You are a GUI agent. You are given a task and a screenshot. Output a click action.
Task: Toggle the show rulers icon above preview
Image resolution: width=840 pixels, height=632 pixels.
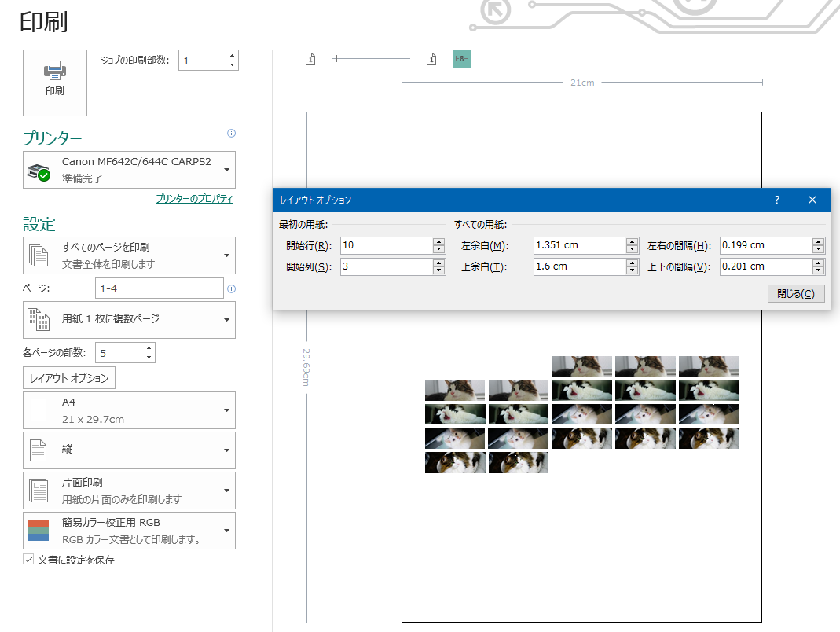click(462, 59)
